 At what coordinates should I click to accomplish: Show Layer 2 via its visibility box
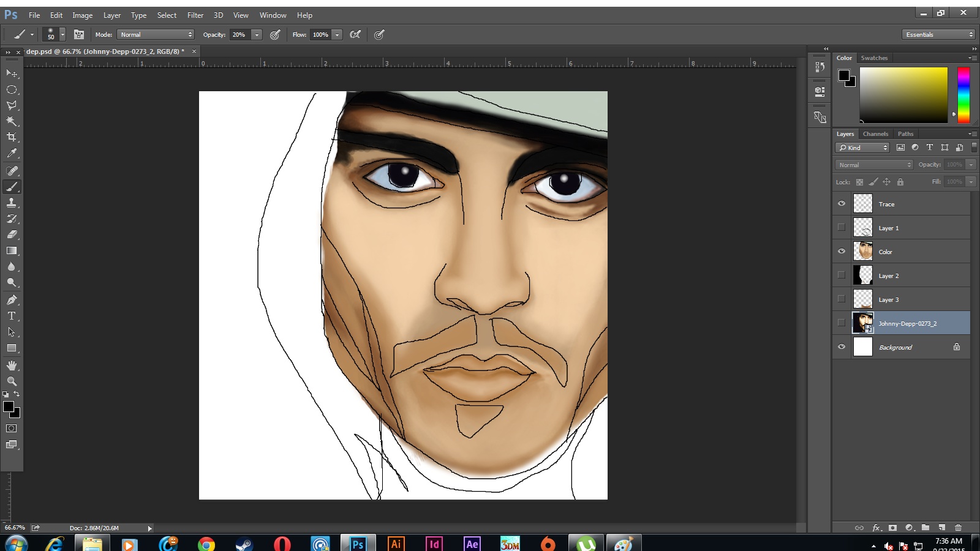click(842, 275)
